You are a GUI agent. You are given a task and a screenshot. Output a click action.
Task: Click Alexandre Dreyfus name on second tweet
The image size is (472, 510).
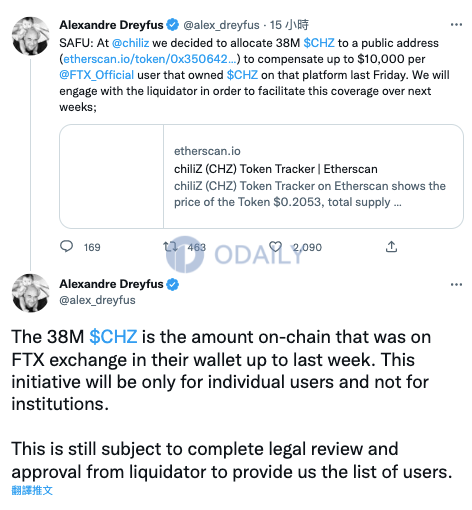111,284
